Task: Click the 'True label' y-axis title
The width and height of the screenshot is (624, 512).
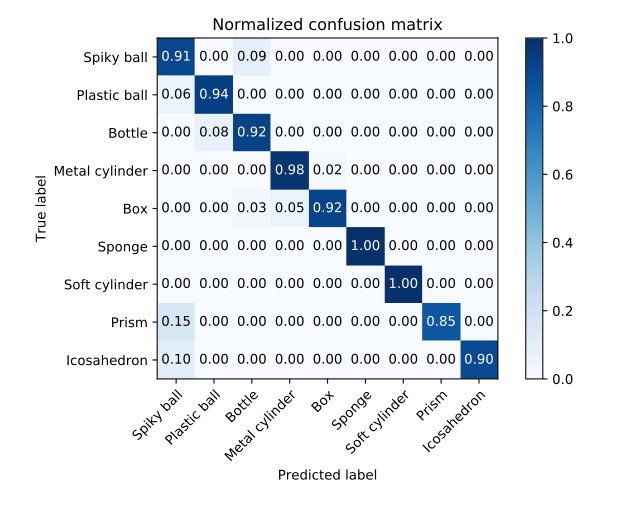Action: click(x=42, y=208)
